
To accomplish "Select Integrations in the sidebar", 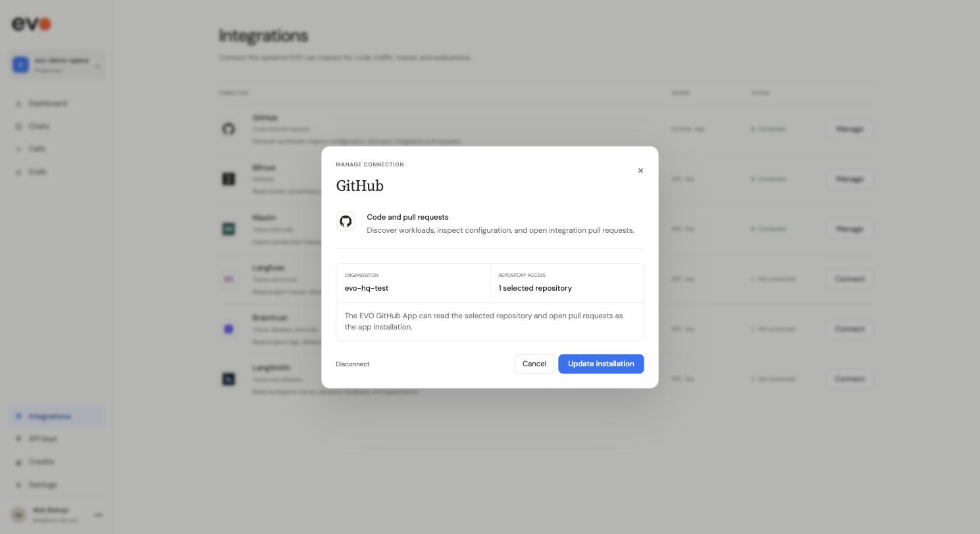I will pos(57,416).
